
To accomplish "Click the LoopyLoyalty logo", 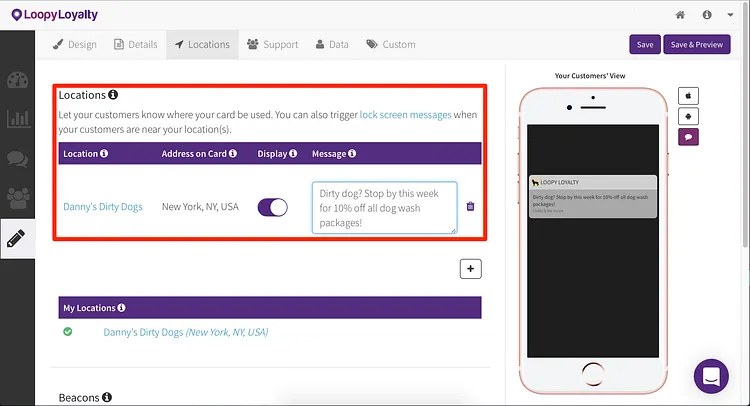I will [x=55, y=15].
